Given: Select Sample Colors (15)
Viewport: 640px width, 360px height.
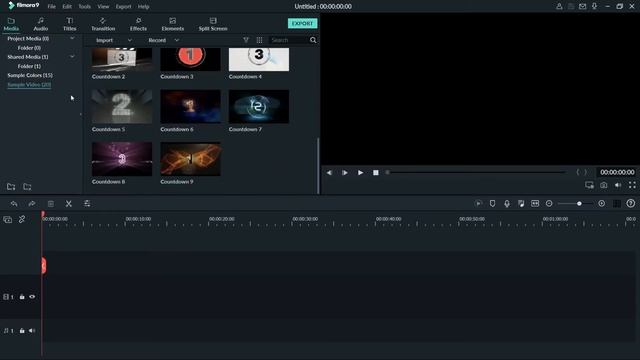Looking at the screenshot, I should 30,76.
